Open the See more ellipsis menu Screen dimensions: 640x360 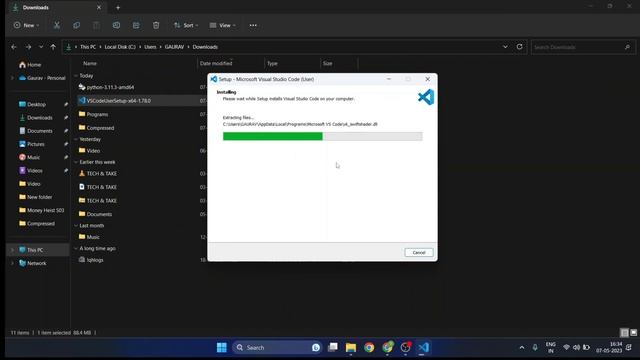point(253,25)
